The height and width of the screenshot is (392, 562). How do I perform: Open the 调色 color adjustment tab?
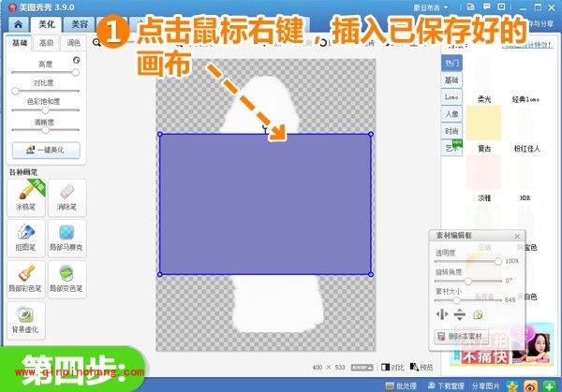(x=72, y=43)
